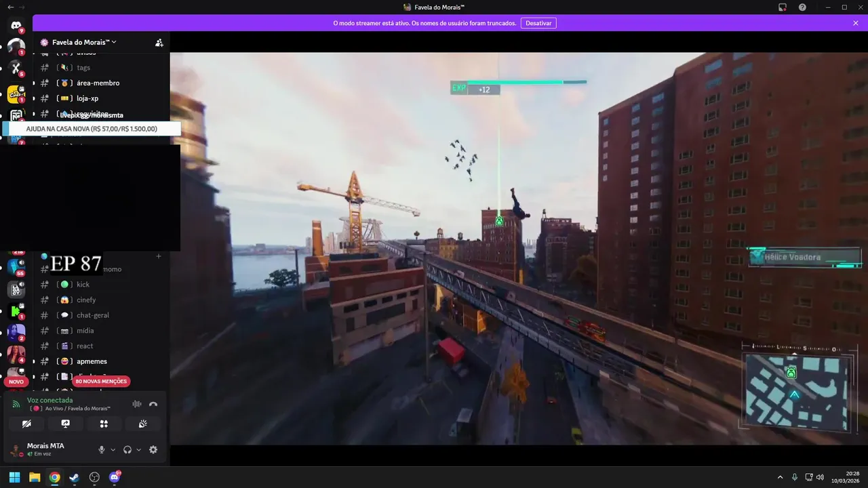Open the yellow server icon in sidebar
868x488 pixels.
tap(16, 94)
